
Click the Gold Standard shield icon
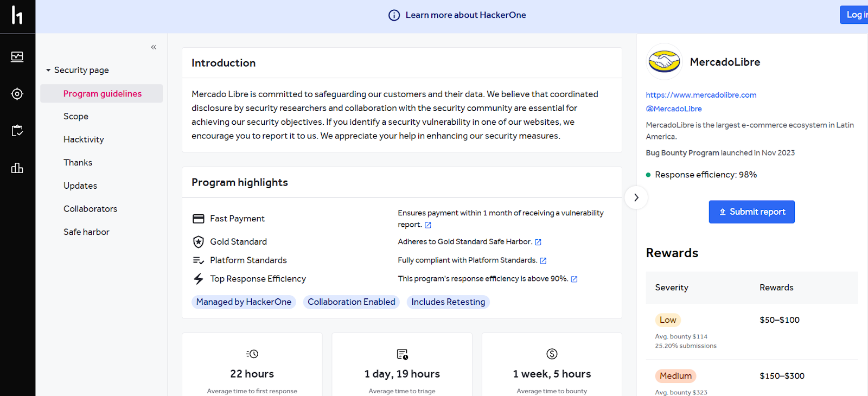(x=199, y=242)
